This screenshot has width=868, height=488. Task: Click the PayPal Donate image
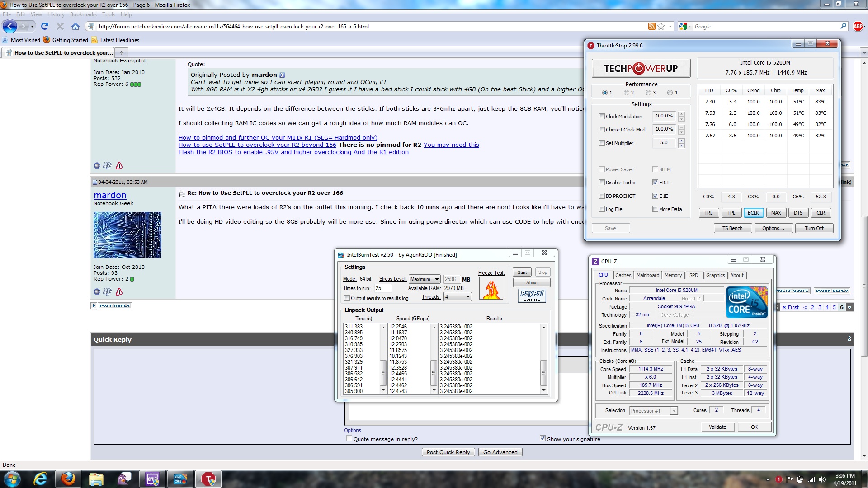[x=532, y=296]
